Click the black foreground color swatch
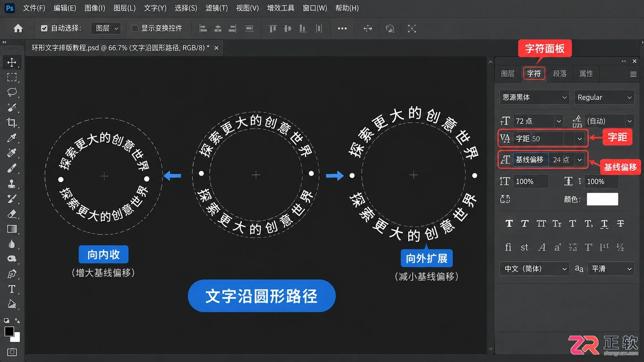The width and height of the screenshot is (644, 362). [9, 331]
